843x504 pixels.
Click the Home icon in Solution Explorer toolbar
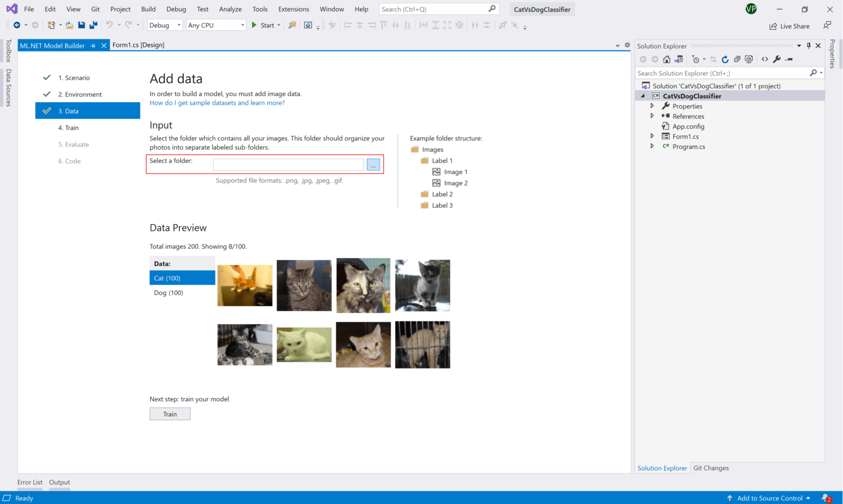point(666,59)
